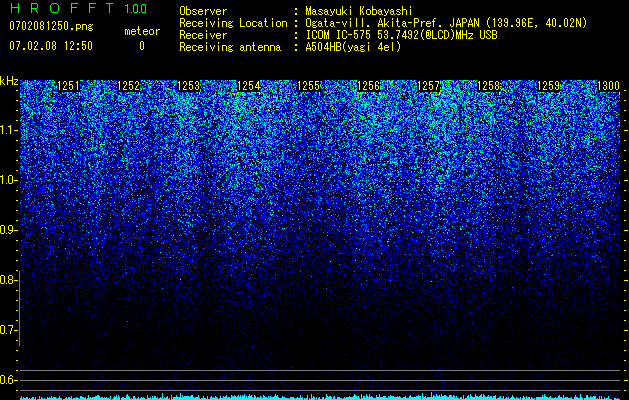Click the 1252 time marker
629x400 pixels.
(128, 86)
